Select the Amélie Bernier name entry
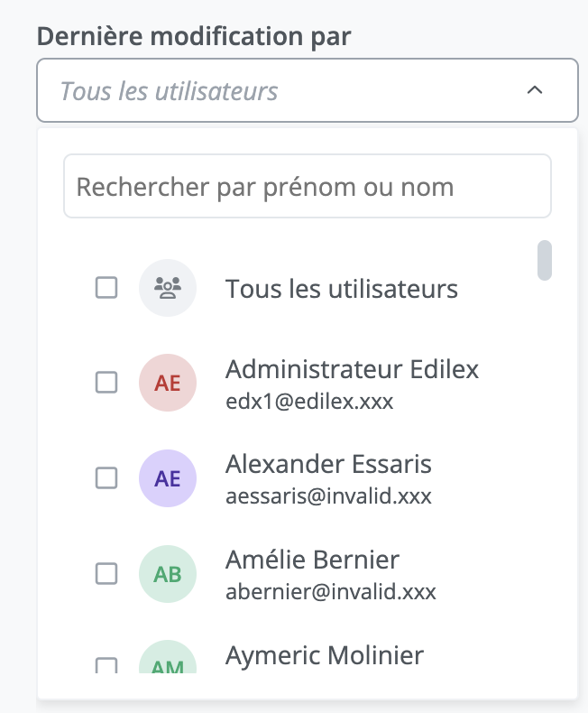The height and width of the screenshot is (713, 588). click(312, 560)
